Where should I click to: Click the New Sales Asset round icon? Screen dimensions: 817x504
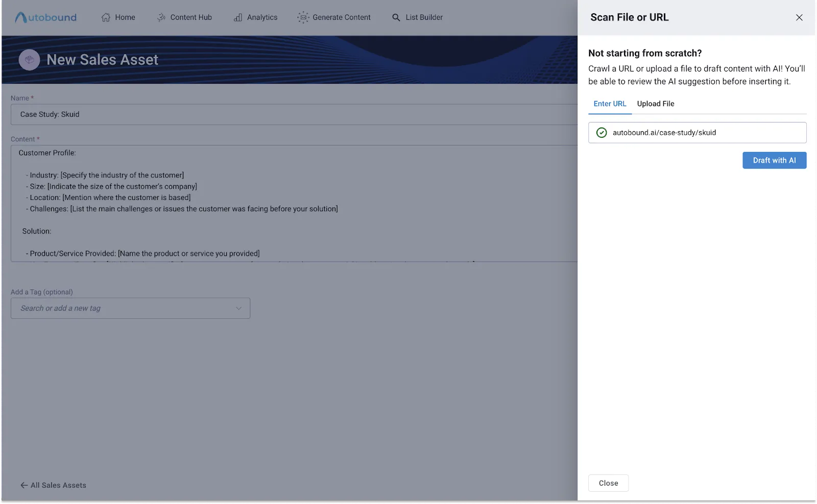click(x=29, y=60)
